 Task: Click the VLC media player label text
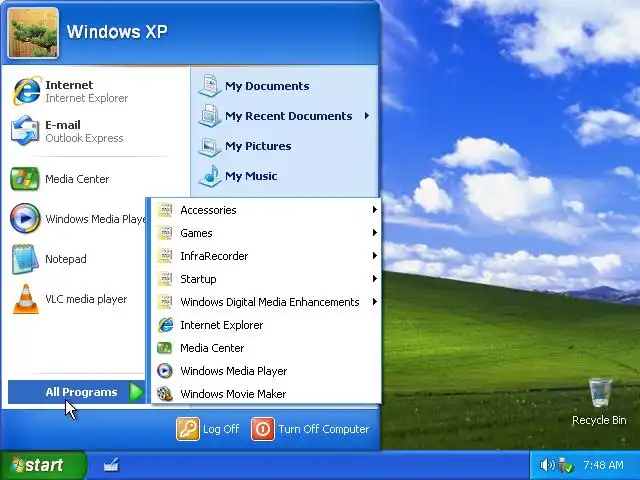click(86, 299)
